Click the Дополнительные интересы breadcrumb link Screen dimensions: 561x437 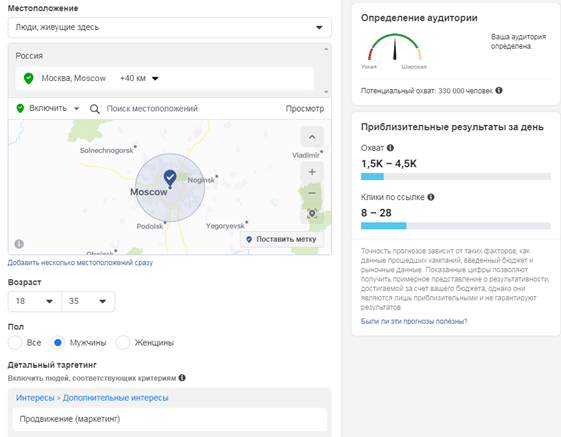pyautogui.click(x=116, y=398)
